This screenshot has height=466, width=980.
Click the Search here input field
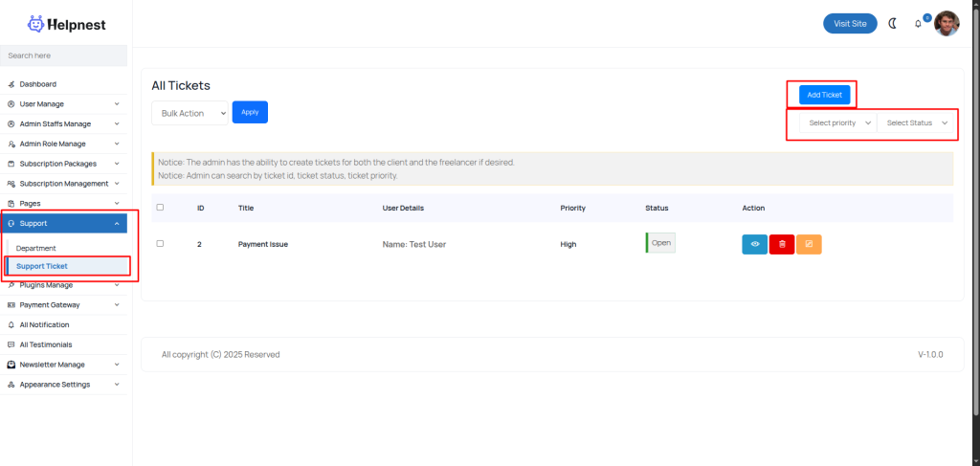pos(63,55)
